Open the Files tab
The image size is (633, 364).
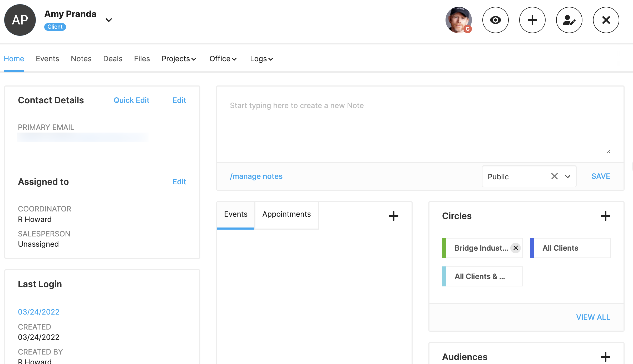pyautogui.click(x=142, y=59)
